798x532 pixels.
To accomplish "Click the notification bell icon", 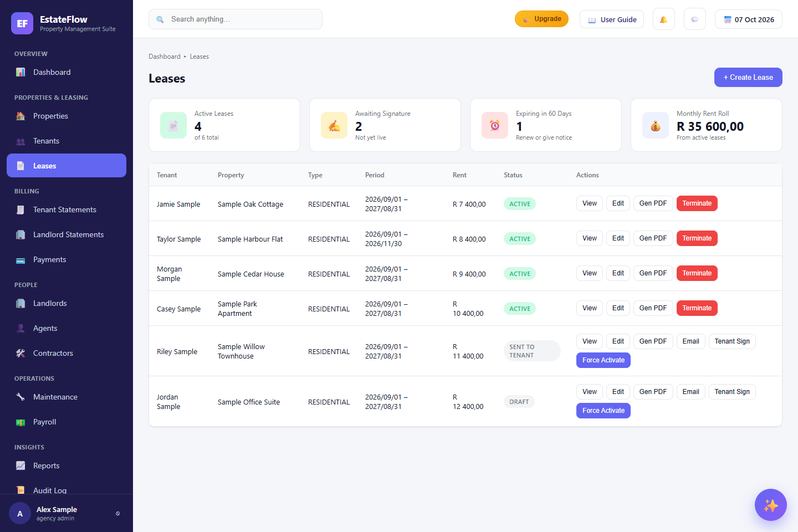I will coord(663,19).
